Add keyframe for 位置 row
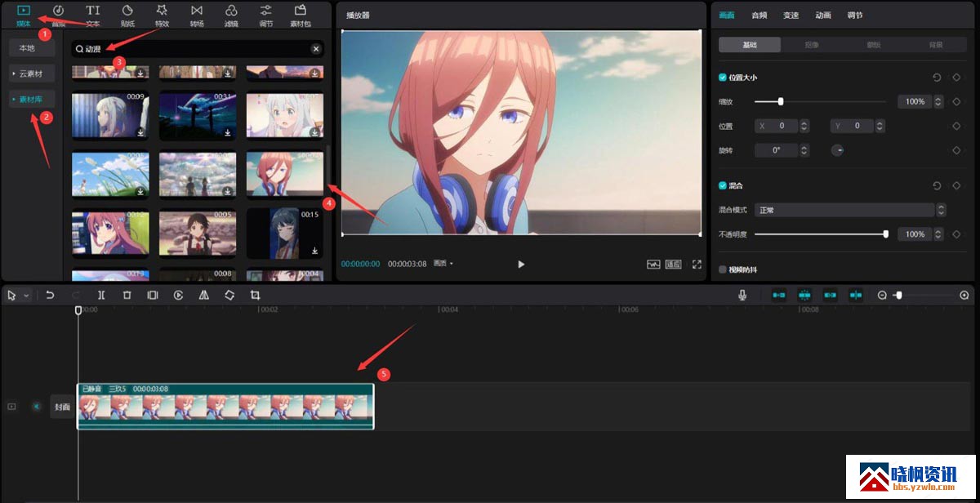This screenshot has height=503, width=980. point(956,126)
